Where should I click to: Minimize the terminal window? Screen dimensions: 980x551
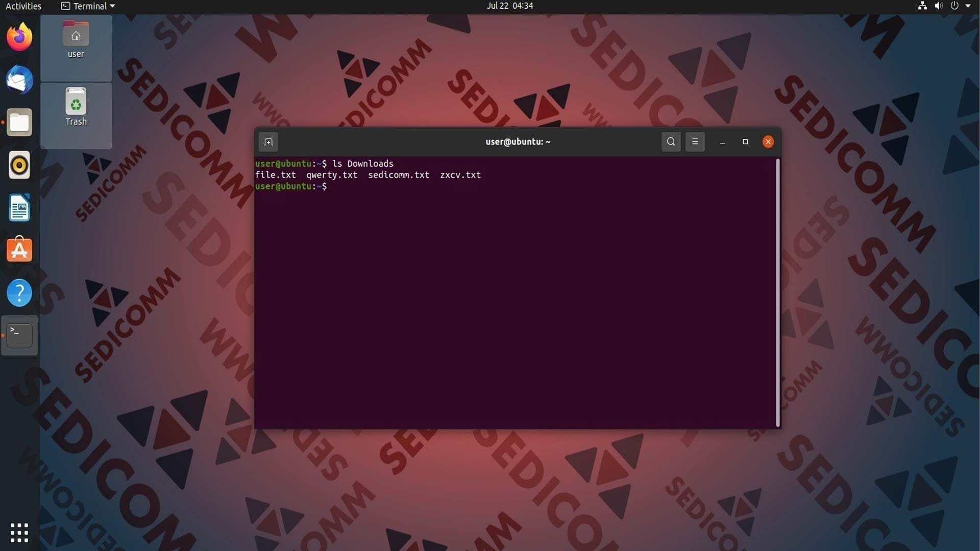coord(722,142)
